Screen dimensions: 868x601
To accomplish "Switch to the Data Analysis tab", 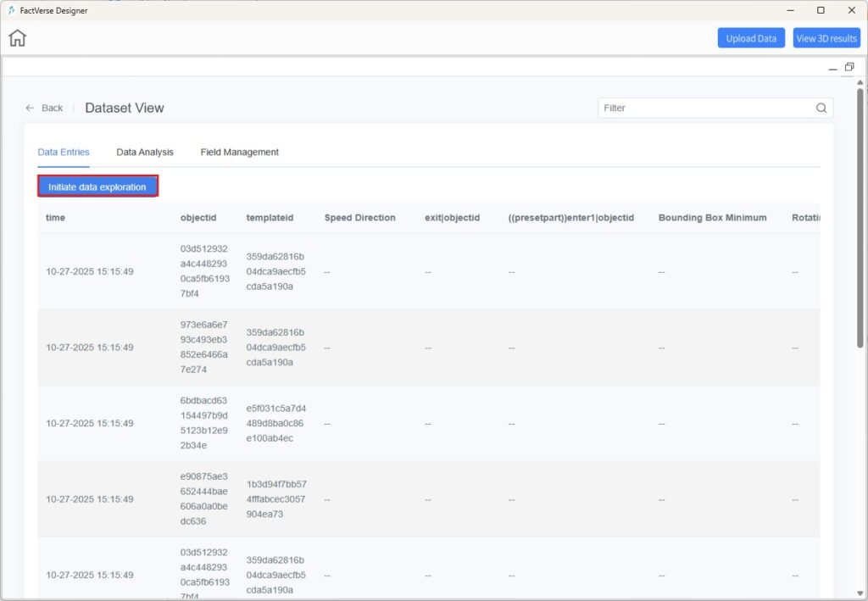I will pos(145,152).
